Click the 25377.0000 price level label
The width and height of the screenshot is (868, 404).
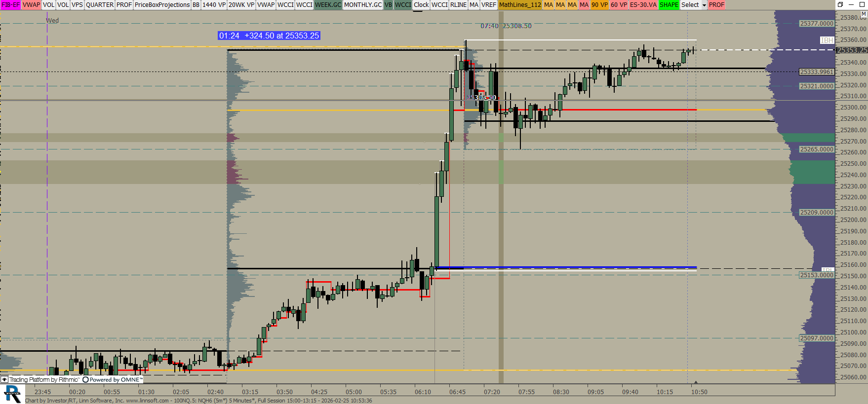pos(817,24)
